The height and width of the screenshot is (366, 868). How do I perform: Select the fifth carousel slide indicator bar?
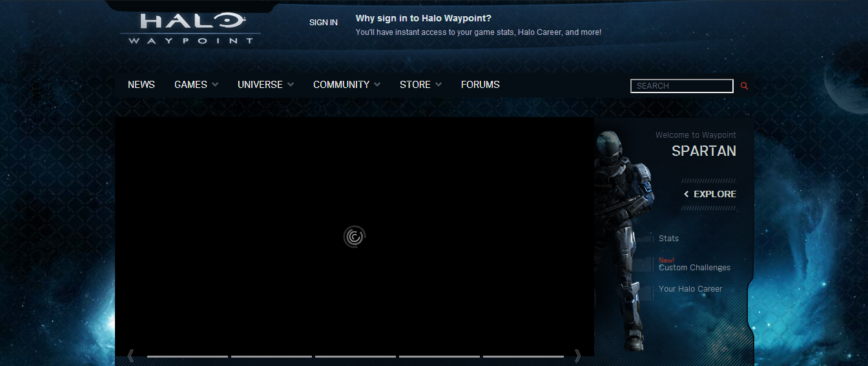(523, 356)
